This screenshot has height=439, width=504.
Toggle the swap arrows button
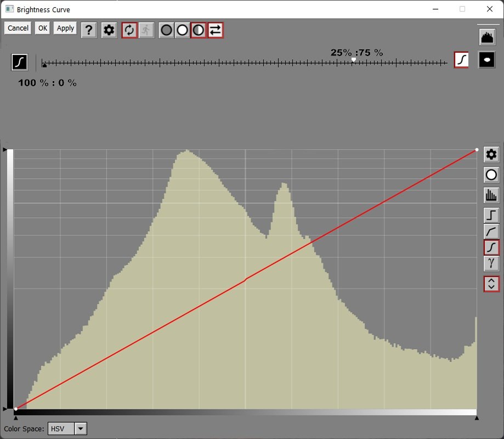pyautogui.click(x=216, y=30)
